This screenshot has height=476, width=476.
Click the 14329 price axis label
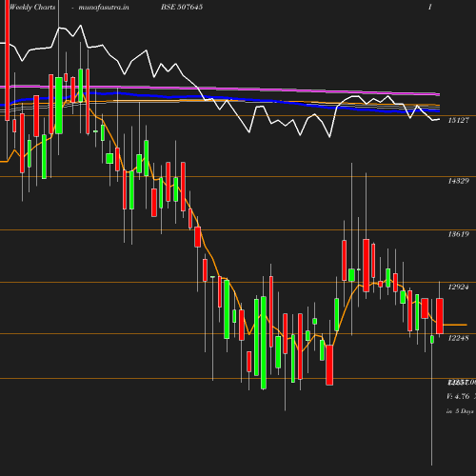pyautogui.click(x=458, y=181)
